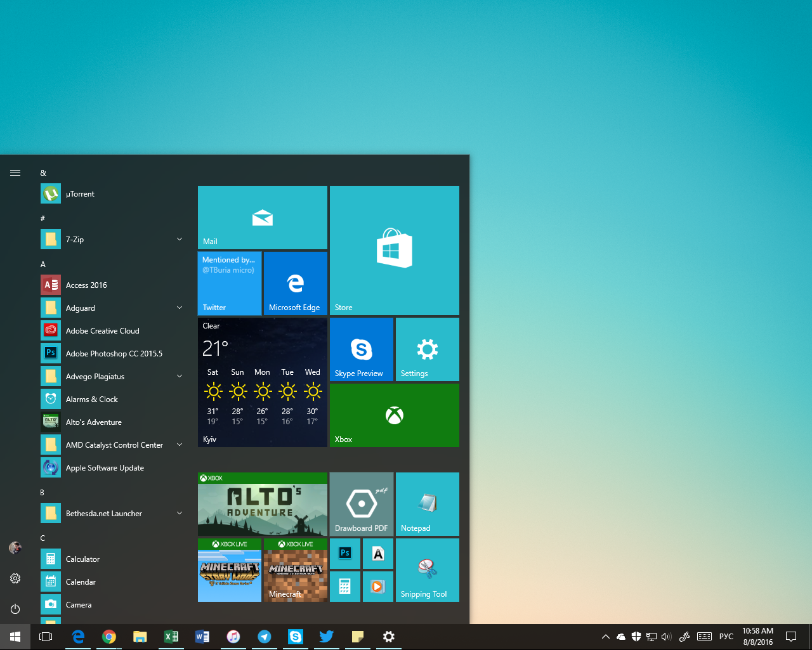Expand the Adguard folder
Viewport: 812px width, 650px height.
tap(112, 308)
